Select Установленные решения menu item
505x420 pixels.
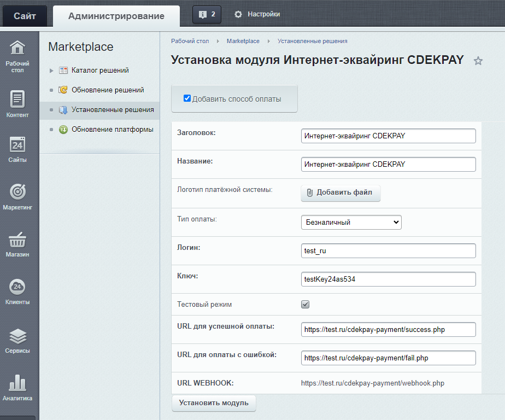point(113,109)
